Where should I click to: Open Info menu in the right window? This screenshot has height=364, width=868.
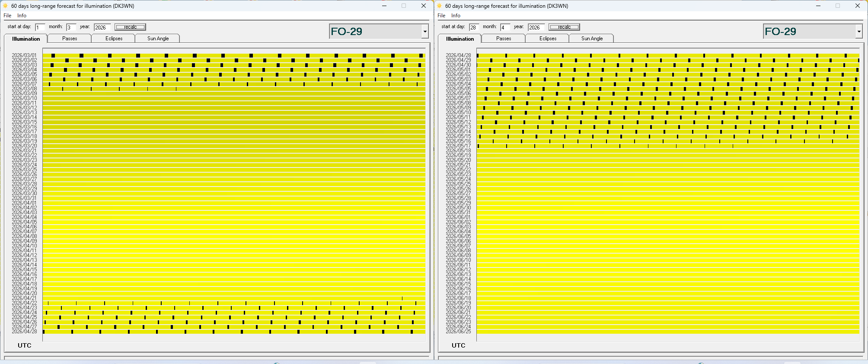click(x=456, y=16)
